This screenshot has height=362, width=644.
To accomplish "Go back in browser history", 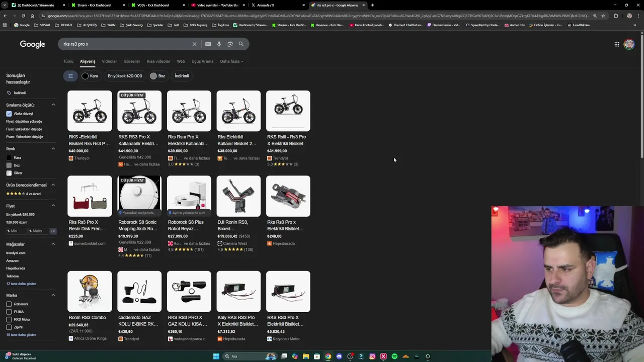I will [5, 16].
